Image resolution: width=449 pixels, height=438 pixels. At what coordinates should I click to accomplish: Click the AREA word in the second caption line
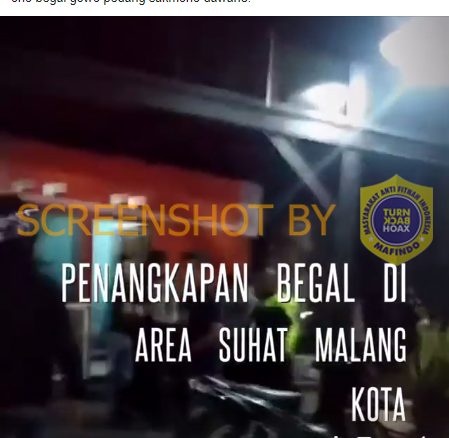(163, 345)
